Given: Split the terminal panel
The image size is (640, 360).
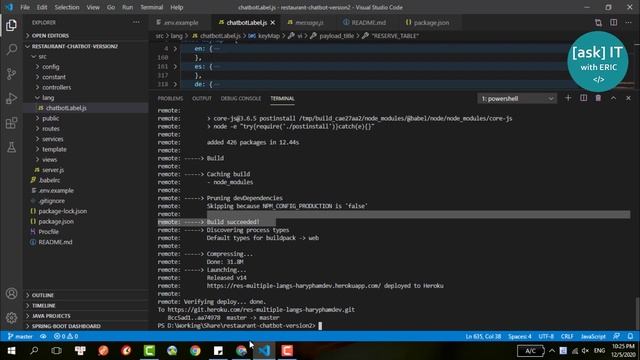Looking at the screenshot, I should (583, 98).
